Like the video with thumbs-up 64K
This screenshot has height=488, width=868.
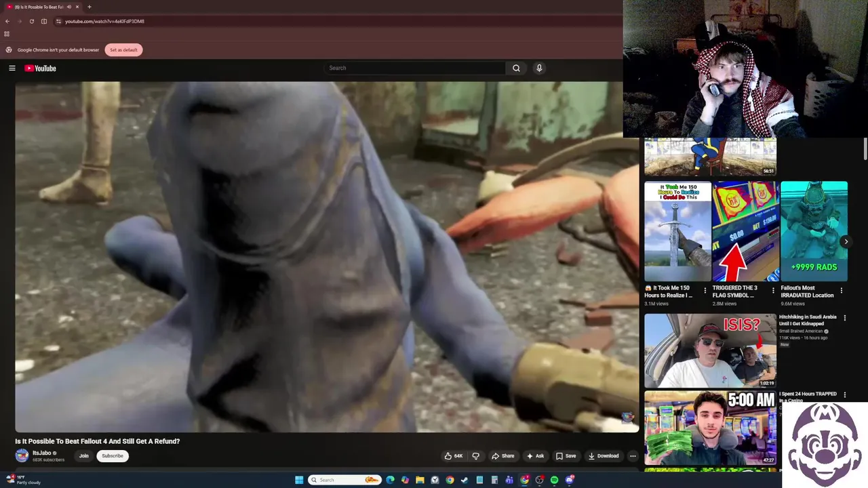tap(454, 455)
